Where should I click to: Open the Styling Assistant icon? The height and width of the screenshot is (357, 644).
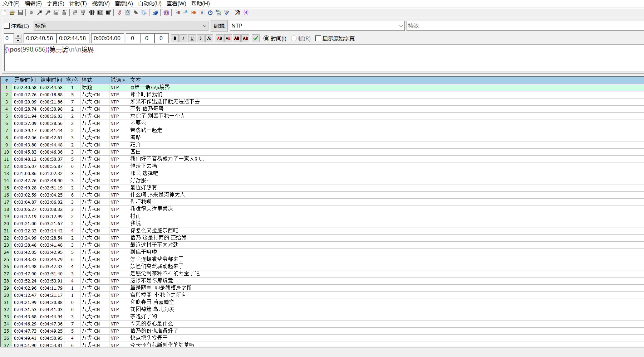tap(186, 13)
